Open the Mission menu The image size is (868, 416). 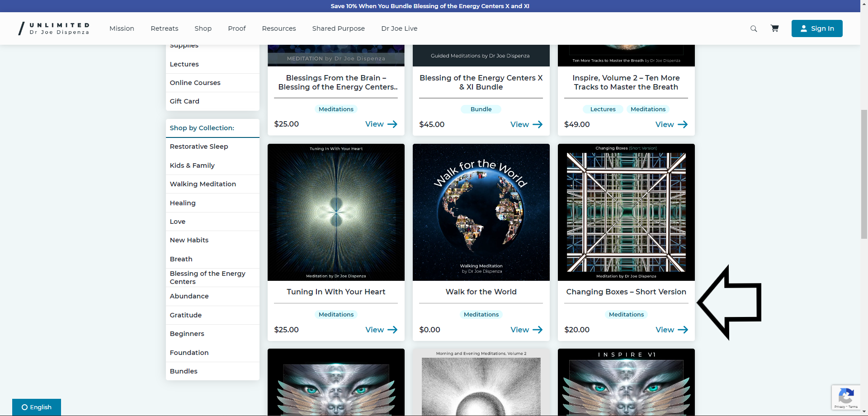tap(122, 28)
